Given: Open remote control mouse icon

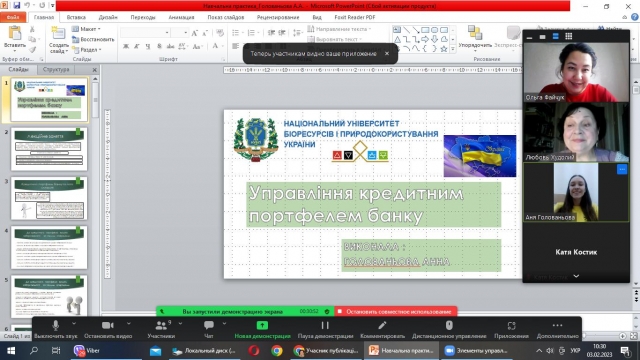Looking at the screenshot, I should [449, 325].
